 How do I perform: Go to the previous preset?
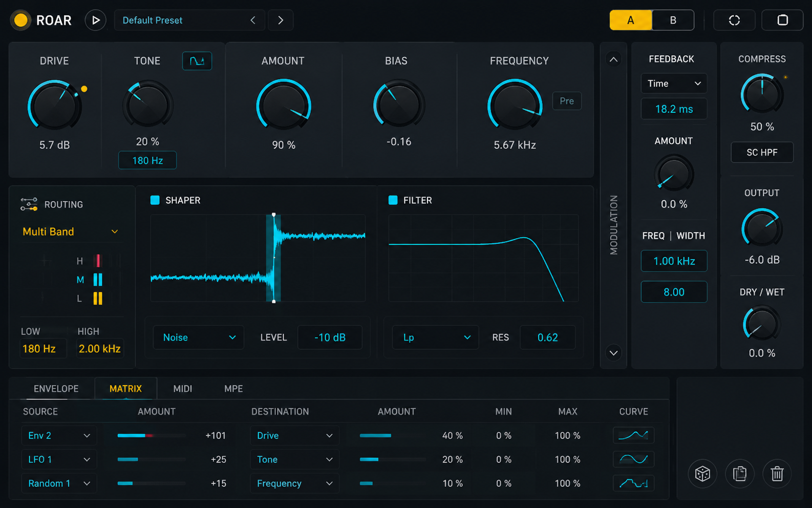click(253, 20)
